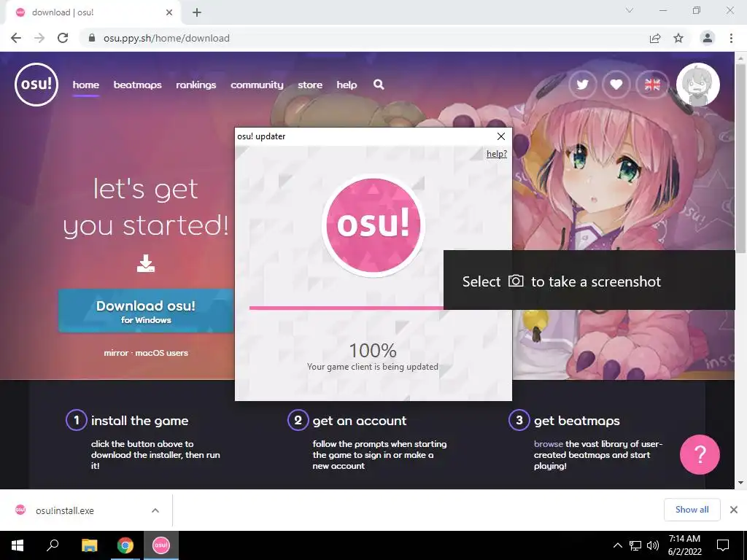Open Windows taskbar search
747x560 pixels.
coord(53,545)
